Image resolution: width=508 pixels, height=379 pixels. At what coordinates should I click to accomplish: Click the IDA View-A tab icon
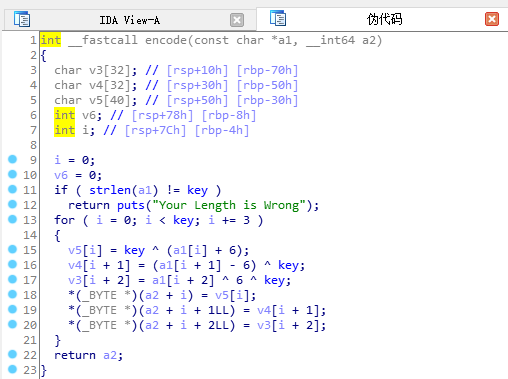(x=22, y=19)
